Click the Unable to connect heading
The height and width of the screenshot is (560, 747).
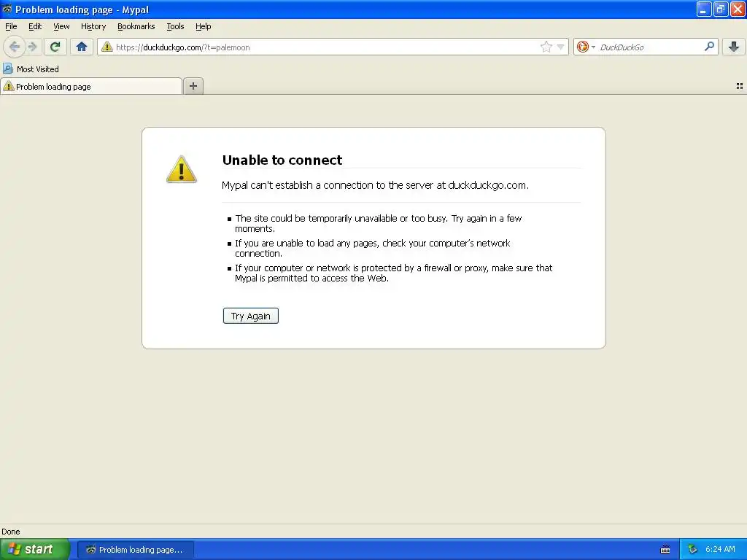(282, 160)
